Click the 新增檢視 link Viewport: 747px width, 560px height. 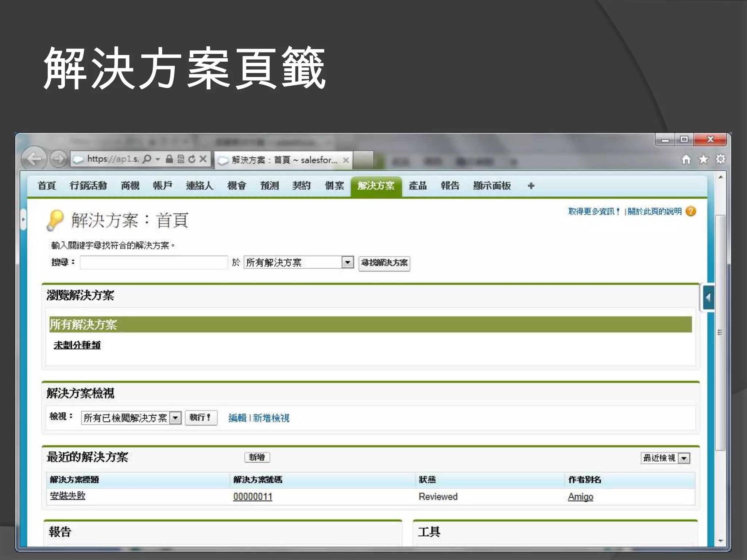click(271, 418)
